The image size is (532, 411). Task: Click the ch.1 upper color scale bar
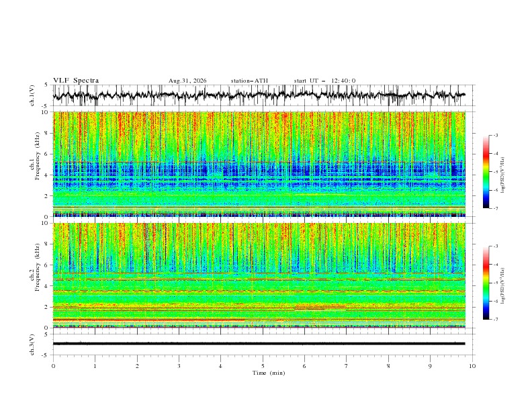(486, 172)
